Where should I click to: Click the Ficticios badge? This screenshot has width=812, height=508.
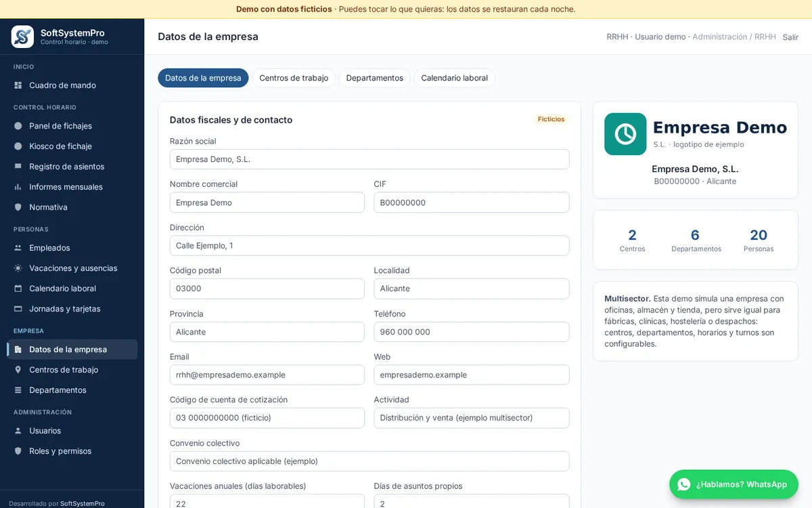[x=551, y=119]
